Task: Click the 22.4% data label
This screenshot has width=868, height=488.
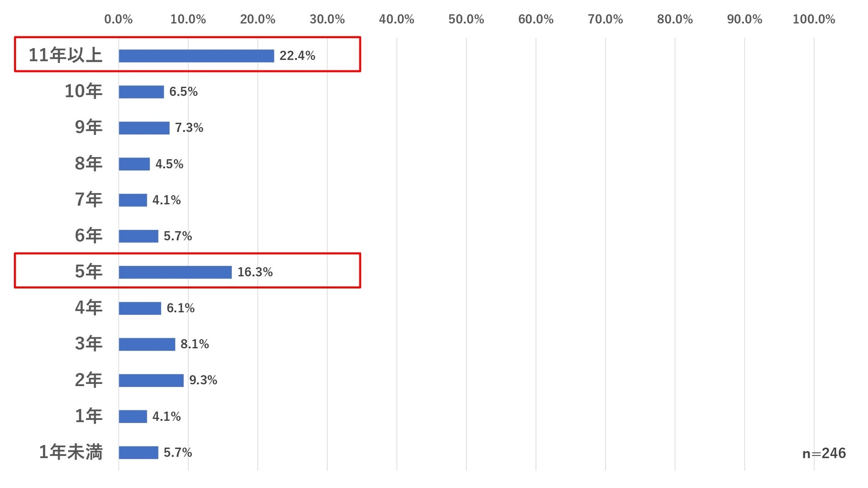Action: click(x=297, y=56)
